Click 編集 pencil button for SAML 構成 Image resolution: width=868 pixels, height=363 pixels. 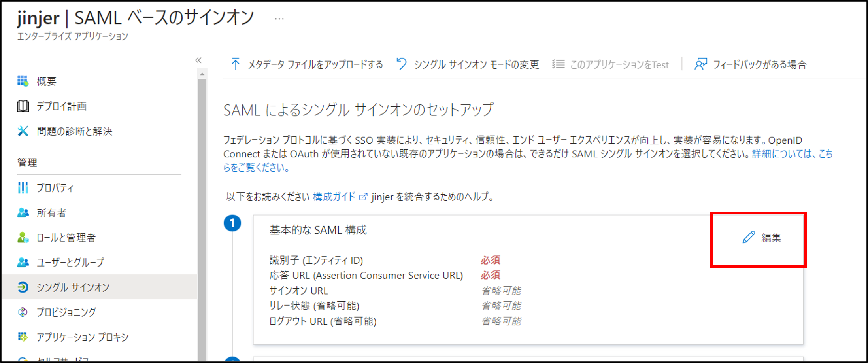point(762,238)
